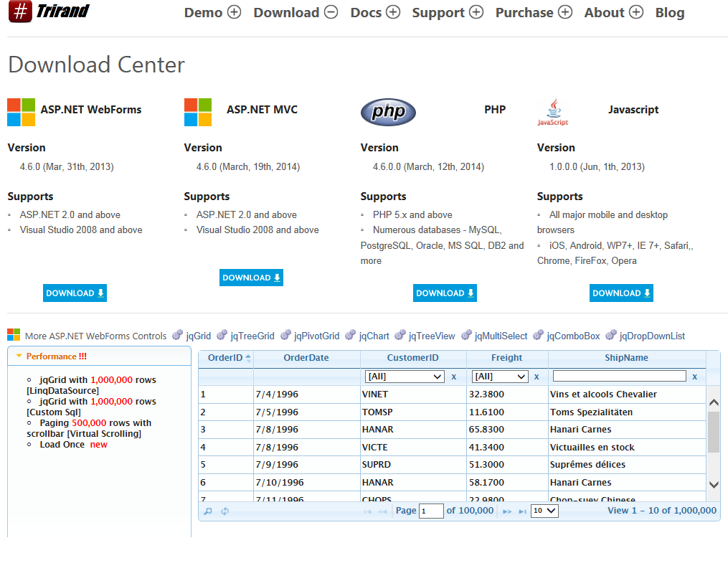Go to first page of grid

point(367,511)
